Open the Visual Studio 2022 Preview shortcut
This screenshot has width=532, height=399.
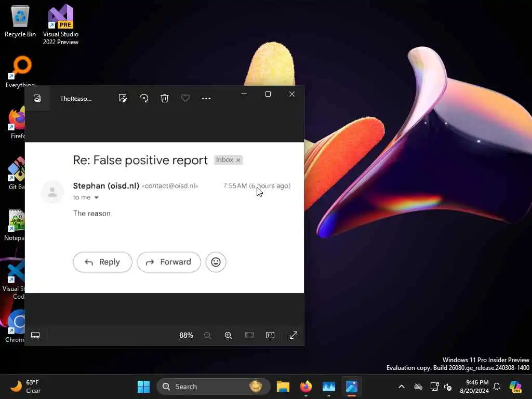tap(61, 25)
